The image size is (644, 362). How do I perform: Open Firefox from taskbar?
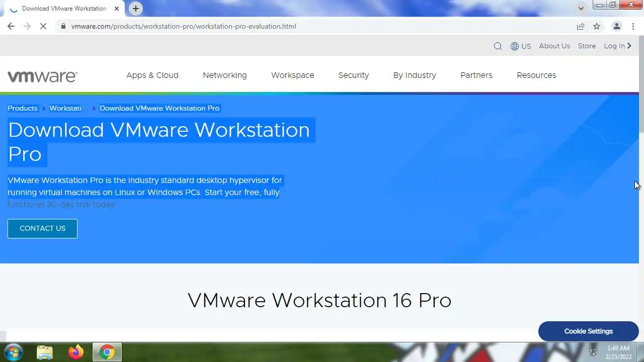tap(76, 352)
